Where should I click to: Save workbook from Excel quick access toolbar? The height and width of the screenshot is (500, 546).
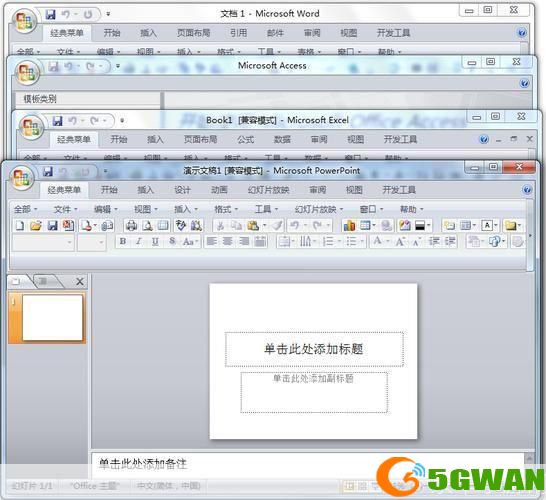pyautogui.click(x=57, y=121)
